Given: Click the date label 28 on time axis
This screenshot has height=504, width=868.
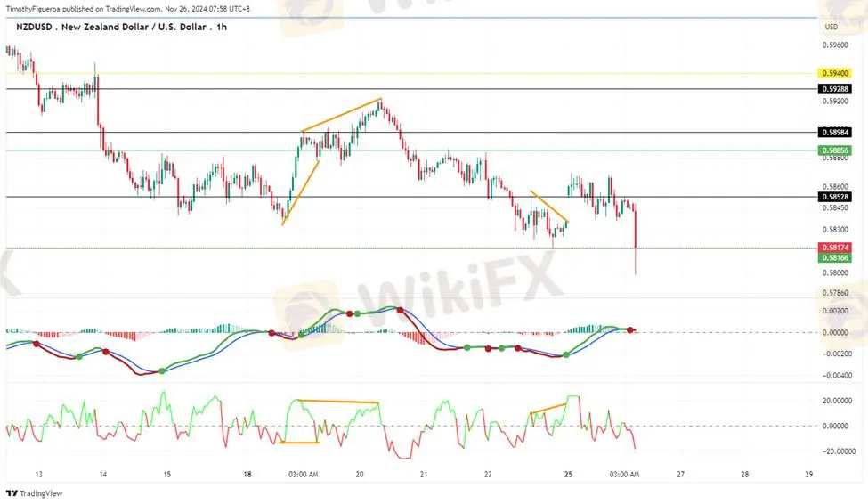Looking at the screenshot, I should 744,474.
